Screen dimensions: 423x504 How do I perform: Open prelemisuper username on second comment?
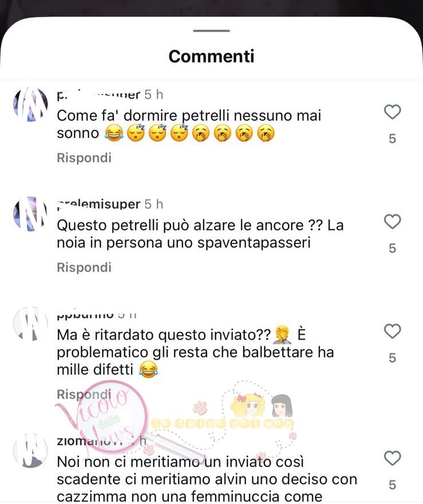[98, 204]
